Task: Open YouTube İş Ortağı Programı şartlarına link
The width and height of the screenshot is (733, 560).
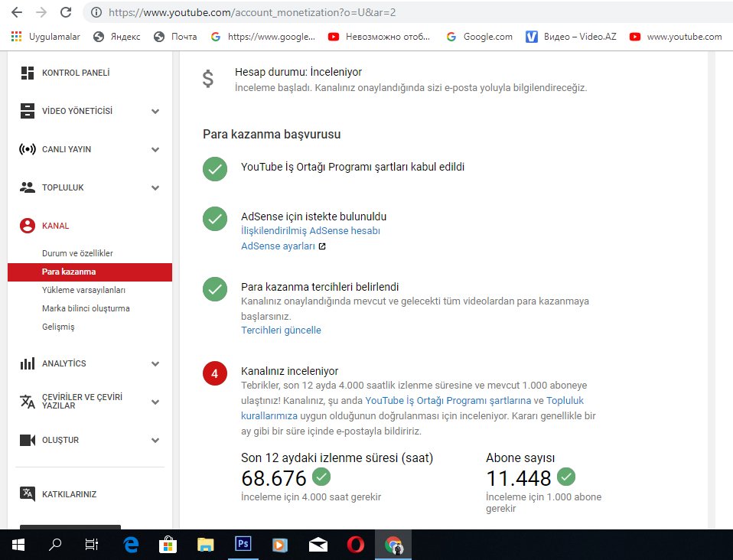Action: (x=448, y=401)
